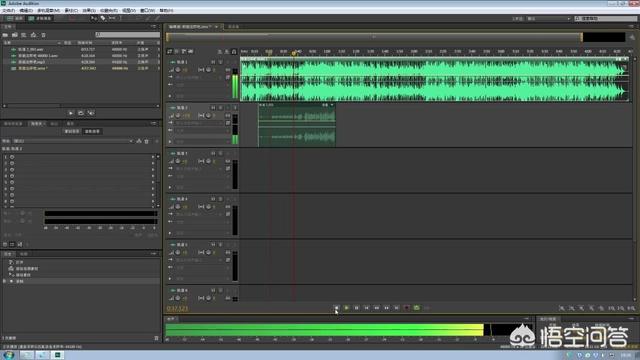The image size is (640, 360).
Task: Switch to the Waveform editor view button
Action: pyautogui.click(x=15, y=18)
